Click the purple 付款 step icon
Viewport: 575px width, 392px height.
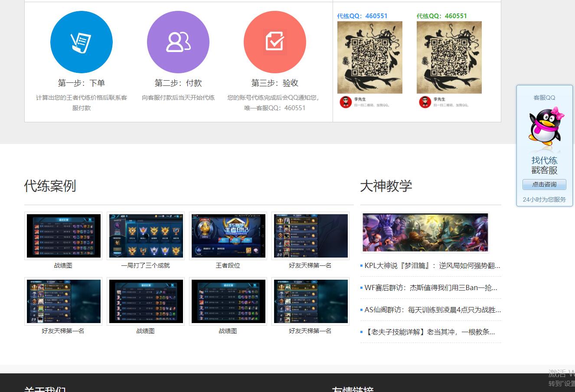tap(178, 42)
